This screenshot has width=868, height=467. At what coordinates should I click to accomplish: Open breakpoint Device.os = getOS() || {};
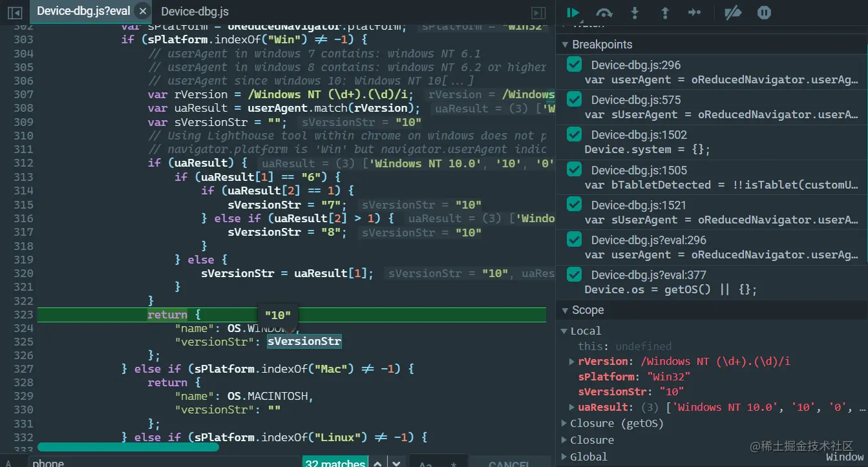pyautogui.click(x=671, y=289)
